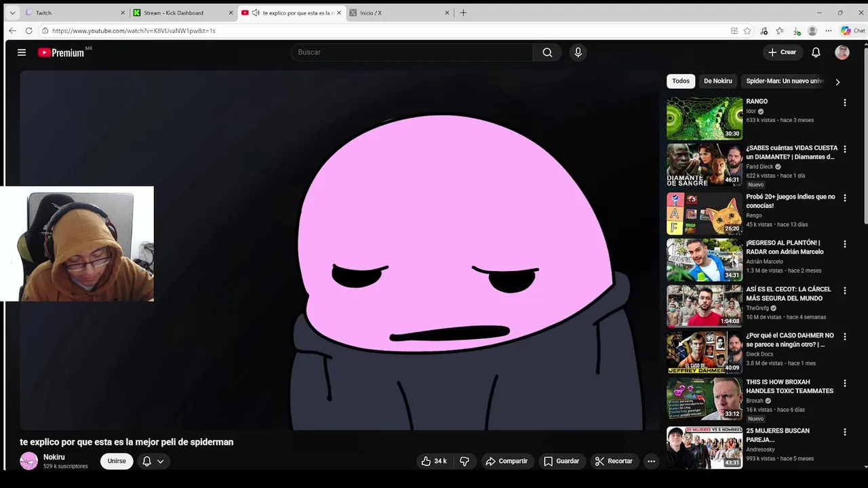Open JEFFREY DAHMER case thumbnail
The width and height of the screenshot is (868, 488).
pyautogui.click(x=705, y=352)
